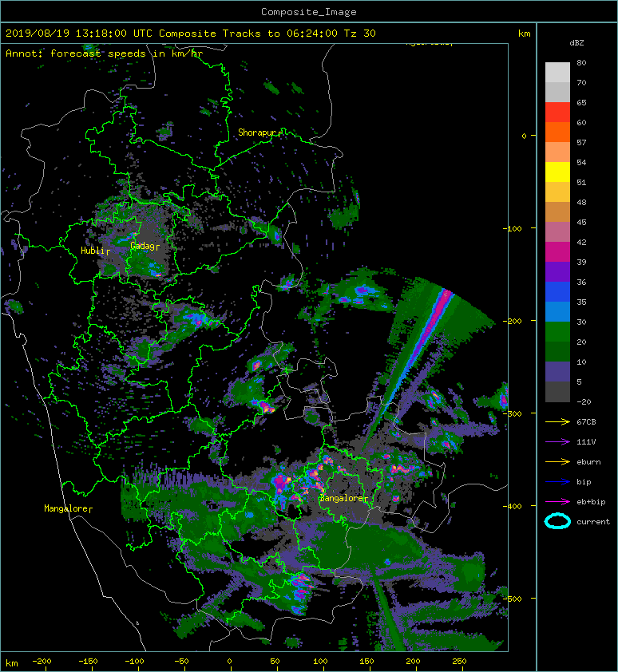Click the pink 45 dBZ color swatch

click(x=557, y=232)
